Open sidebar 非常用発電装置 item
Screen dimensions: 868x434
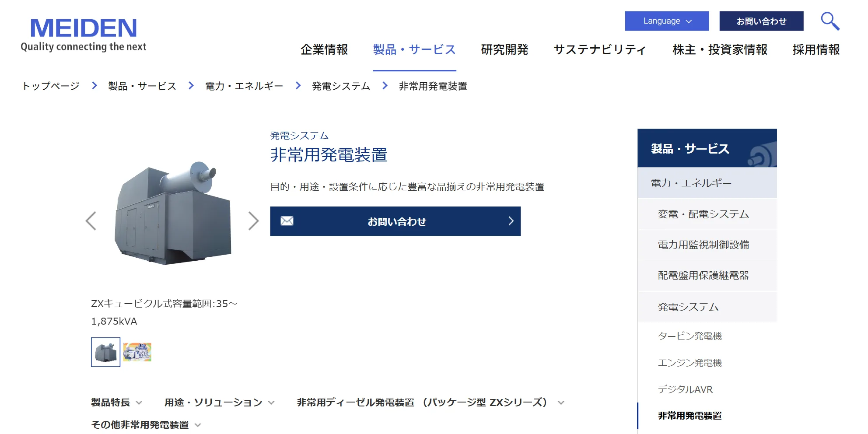(689, 416)
